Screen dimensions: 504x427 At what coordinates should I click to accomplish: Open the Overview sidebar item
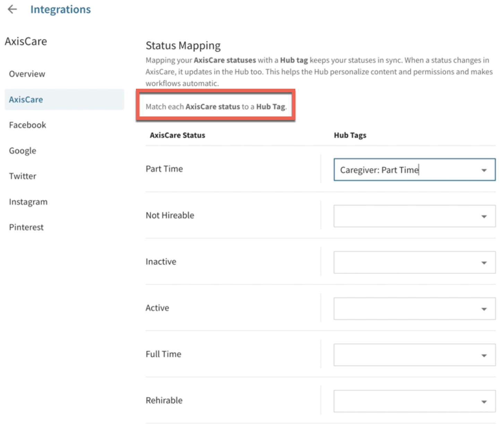[x=27, y=74]
